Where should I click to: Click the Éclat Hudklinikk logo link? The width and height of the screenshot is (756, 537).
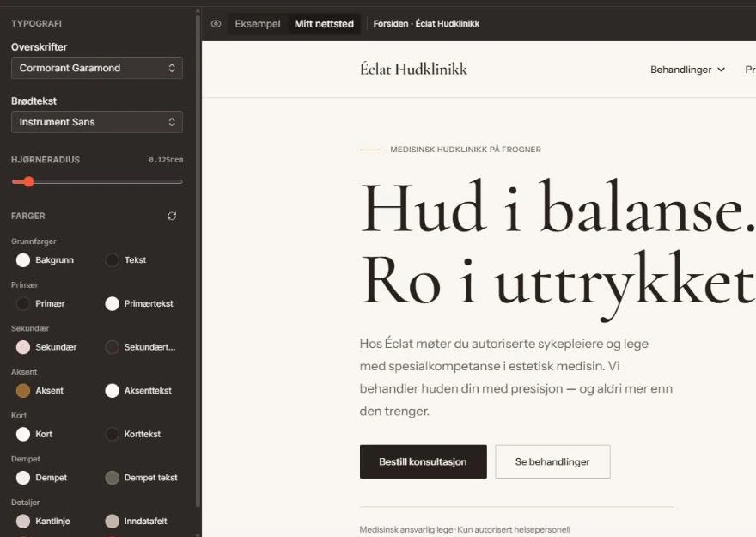413,70
